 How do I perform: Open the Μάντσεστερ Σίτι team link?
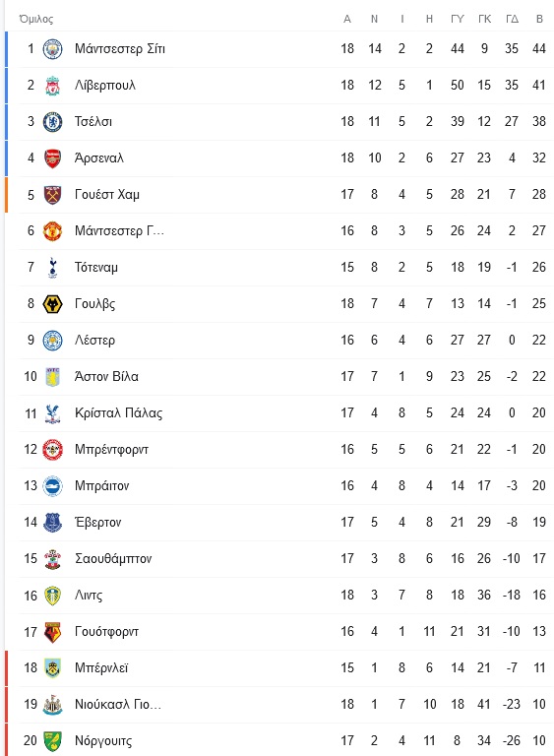click(x=120, y=48)
